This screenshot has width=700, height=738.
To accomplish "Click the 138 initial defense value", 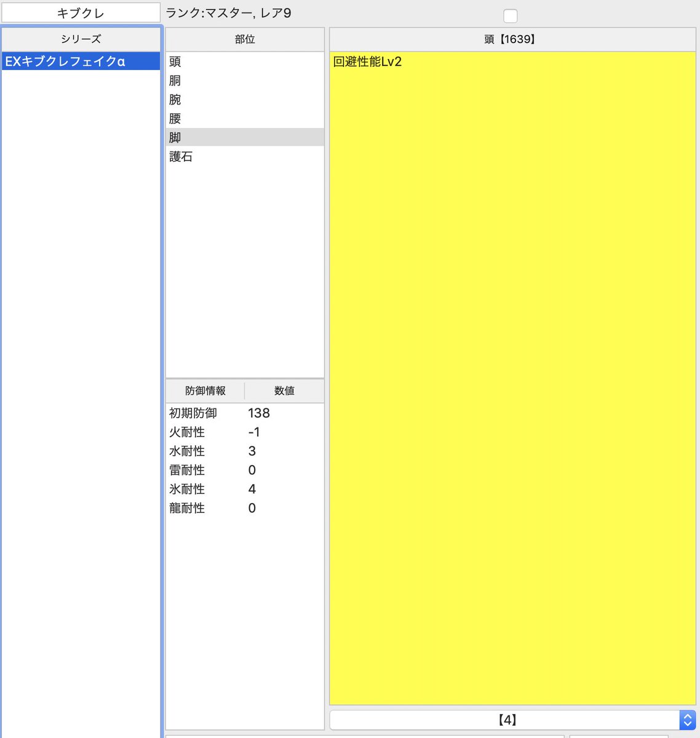I will coord(259,413).
